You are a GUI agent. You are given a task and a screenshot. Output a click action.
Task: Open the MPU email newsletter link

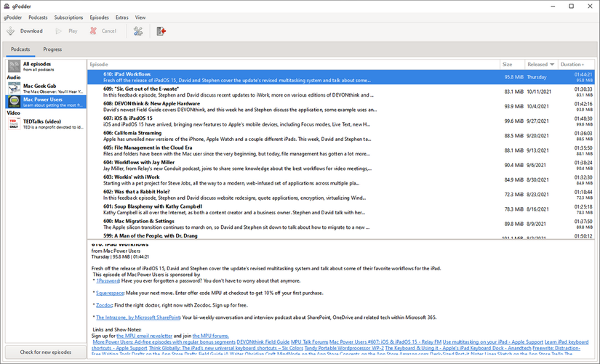pyautogui.click(x=144, y=336)
